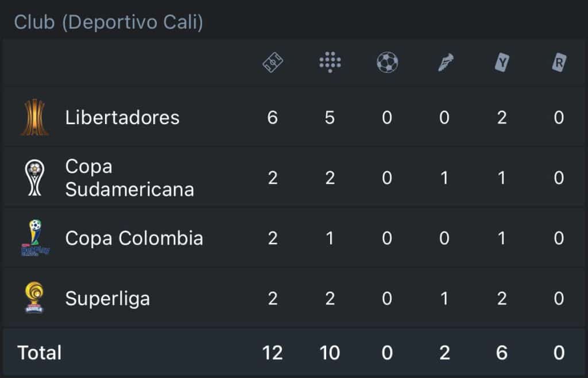Click the total matches value of 12
This screenshot has height=378, width=588.
pos(273,353)
